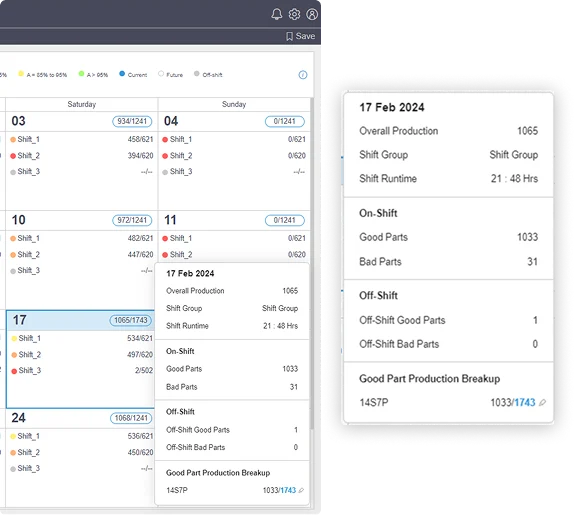Select Shift_3 row under day 24

tap(81, 468)
